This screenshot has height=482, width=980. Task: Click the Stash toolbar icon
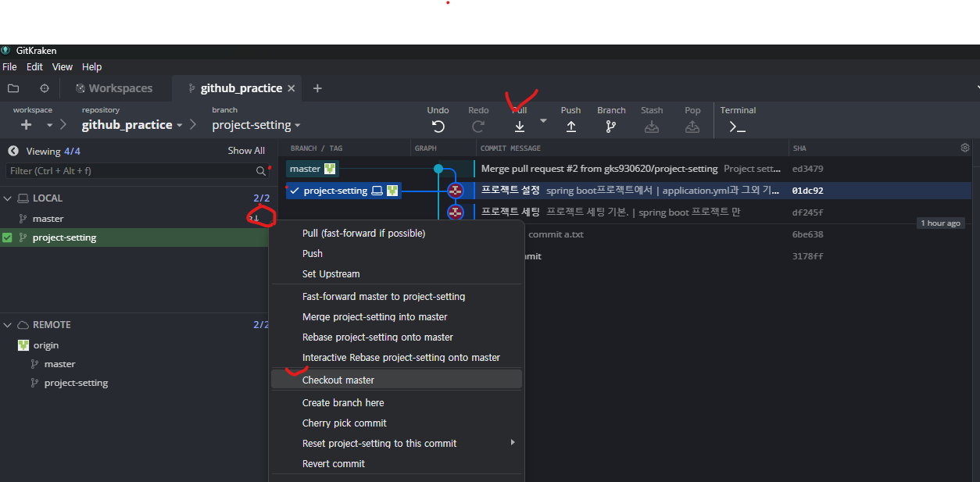[652, 127]
